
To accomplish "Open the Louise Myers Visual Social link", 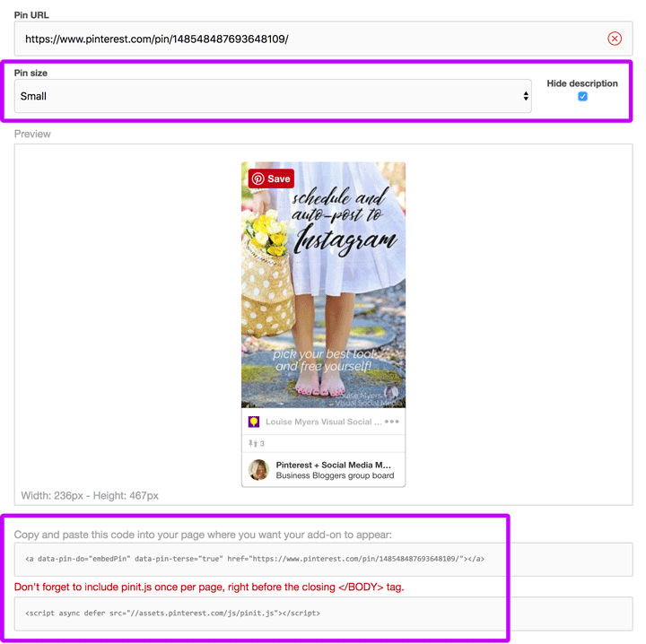I will pos(323,422).
